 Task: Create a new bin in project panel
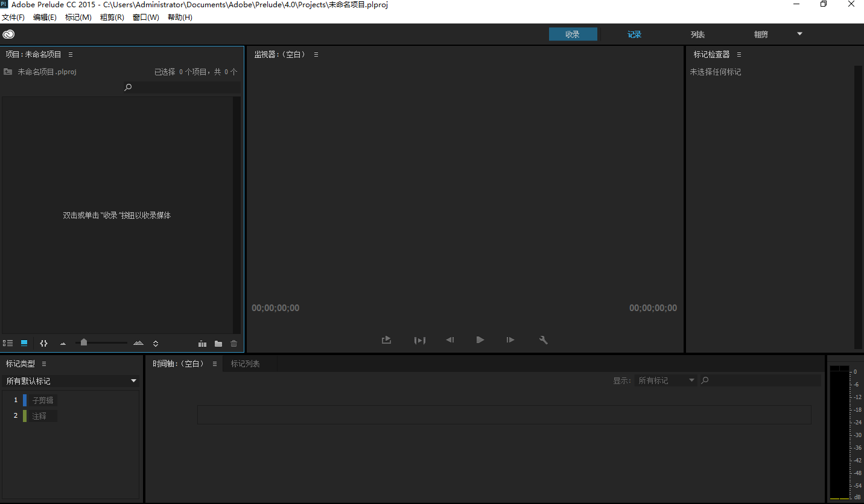[218, 343]
